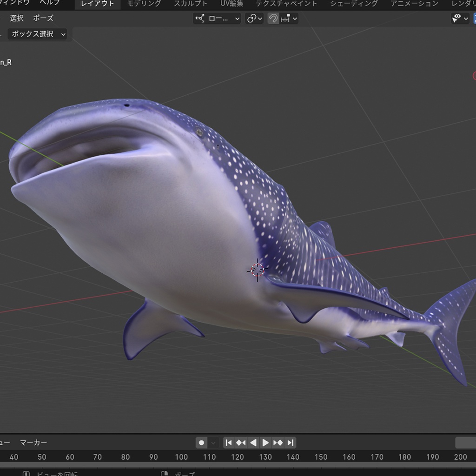Open the ボックス選択 tool dropdown
The height and width of the screenshot is (476, 476).
tap(37, 34)
